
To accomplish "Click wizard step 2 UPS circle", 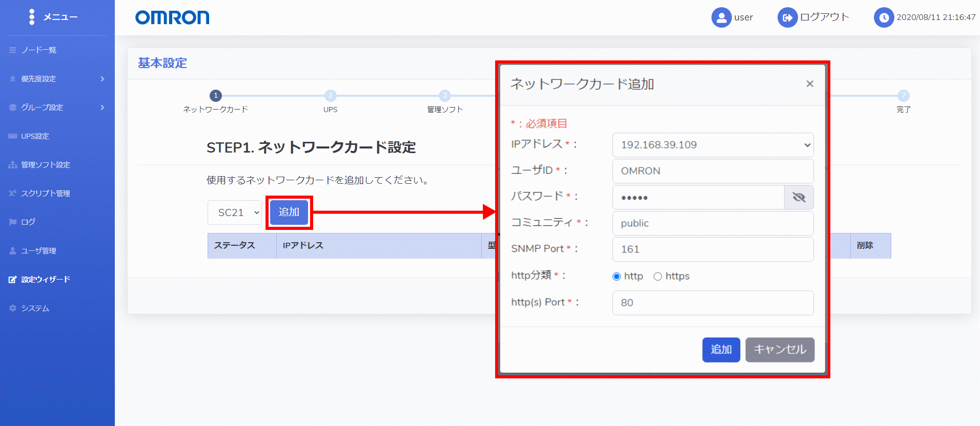I will click(x=331, y=96).
